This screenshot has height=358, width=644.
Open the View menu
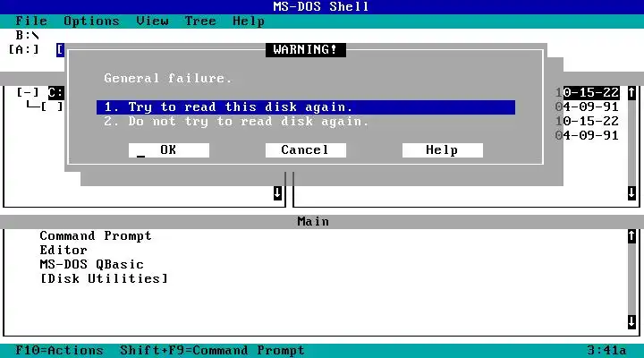click(x=152, y=21)
